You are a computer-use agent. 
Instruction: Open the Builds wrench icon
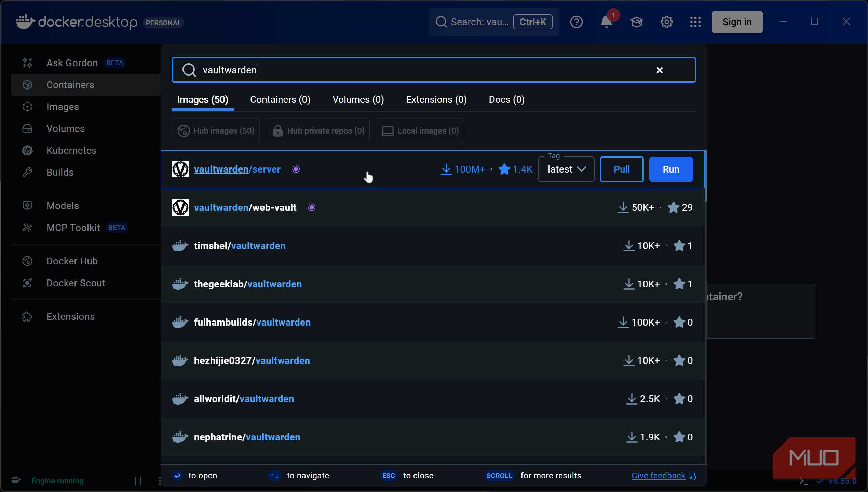pyautogui.click(x=27, y=172)
